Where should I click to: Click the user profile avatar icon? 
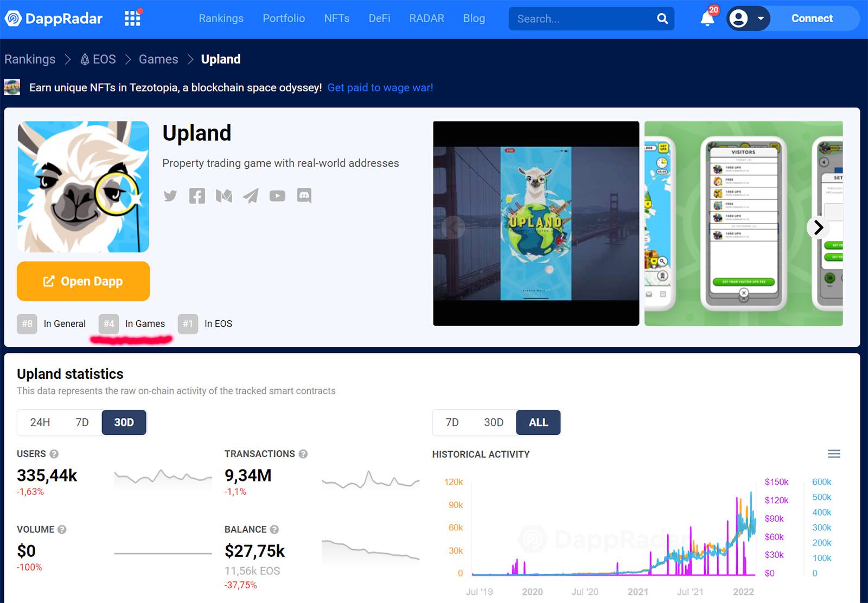[738, 18]
